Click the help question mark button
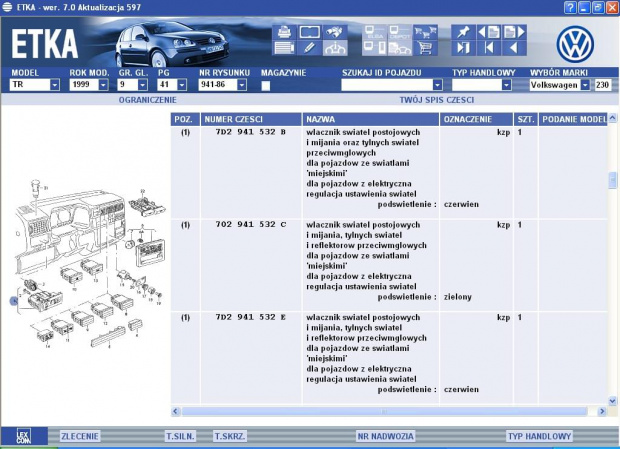The image size is (620, 449). pyautogui.click(x=570, y=7)
